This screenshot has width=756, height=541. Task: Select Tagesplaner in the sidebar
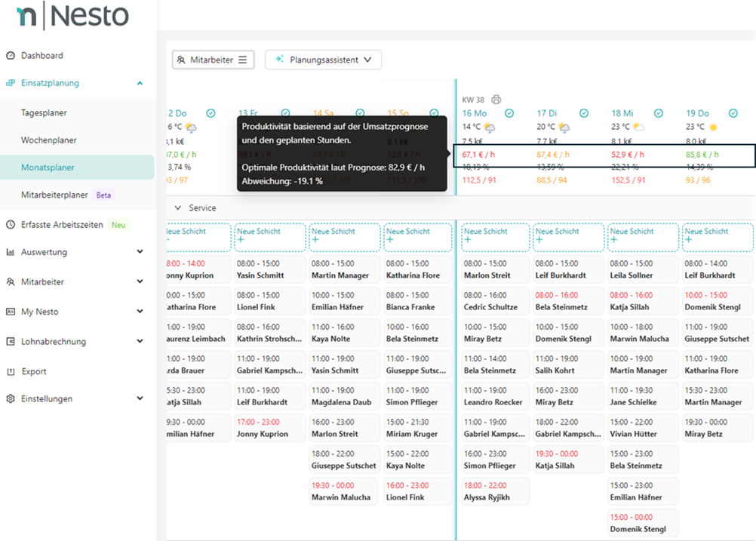[x=44, y=113]
